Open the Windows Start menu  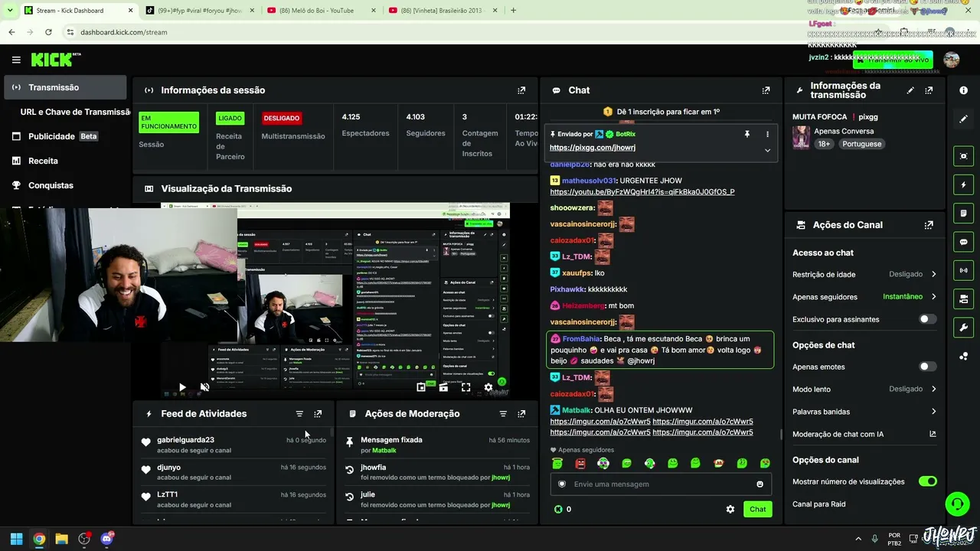pyautogui.click(x=16, y=539)
